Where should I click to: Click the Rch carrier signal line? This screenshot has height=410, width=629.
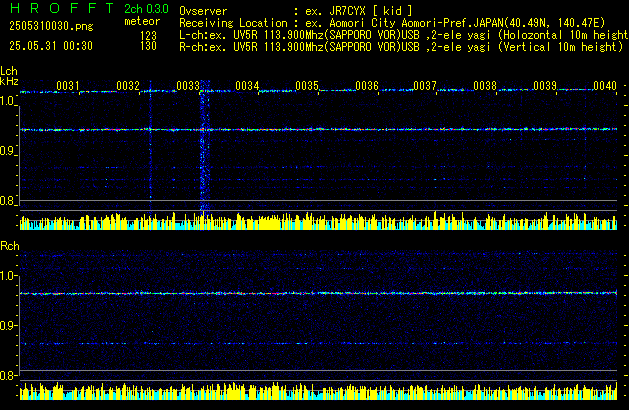tap(319, 293)
